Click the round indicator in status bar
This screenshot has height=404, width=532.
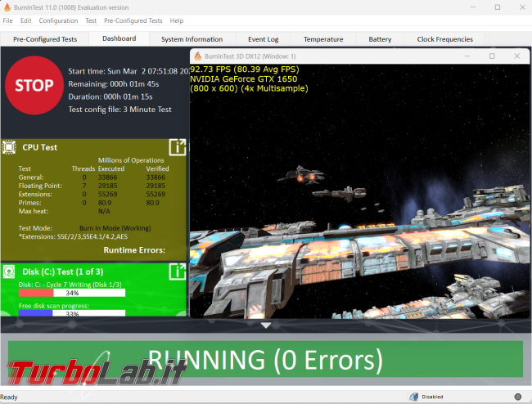(x=518, y=397)
